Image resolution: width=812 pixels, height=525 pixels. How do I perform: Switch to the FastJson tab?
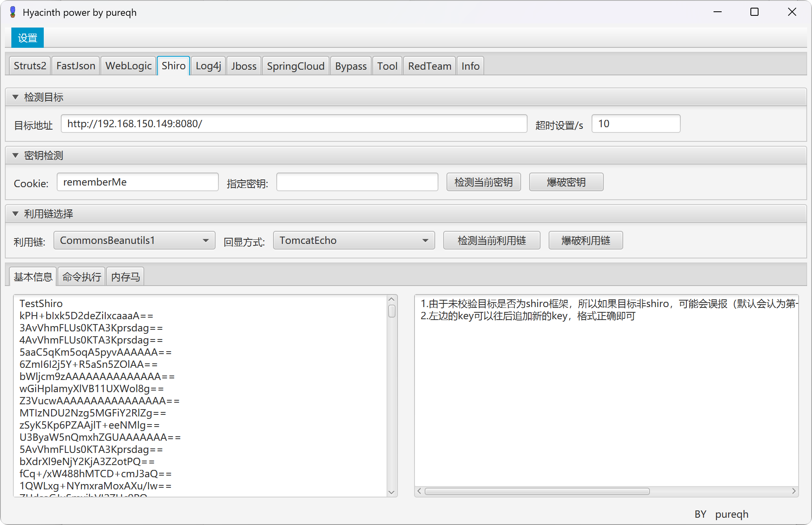pos(75,65)
